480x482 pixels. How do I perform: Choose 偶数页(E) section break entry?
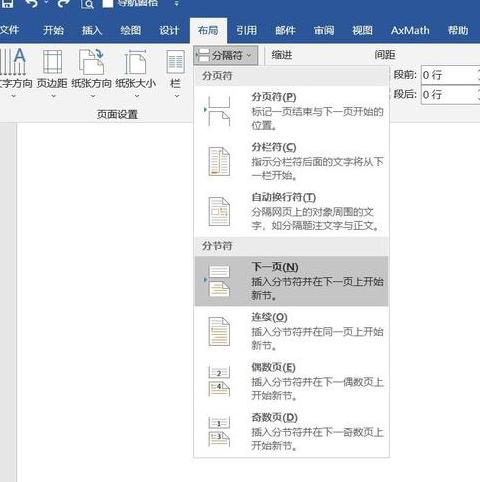291,381
